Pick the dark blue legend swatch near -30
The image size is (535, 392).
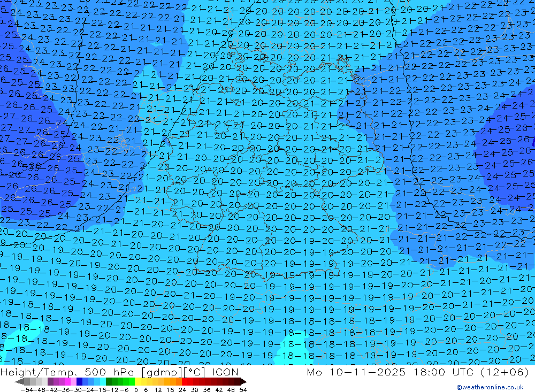(79, 381)
